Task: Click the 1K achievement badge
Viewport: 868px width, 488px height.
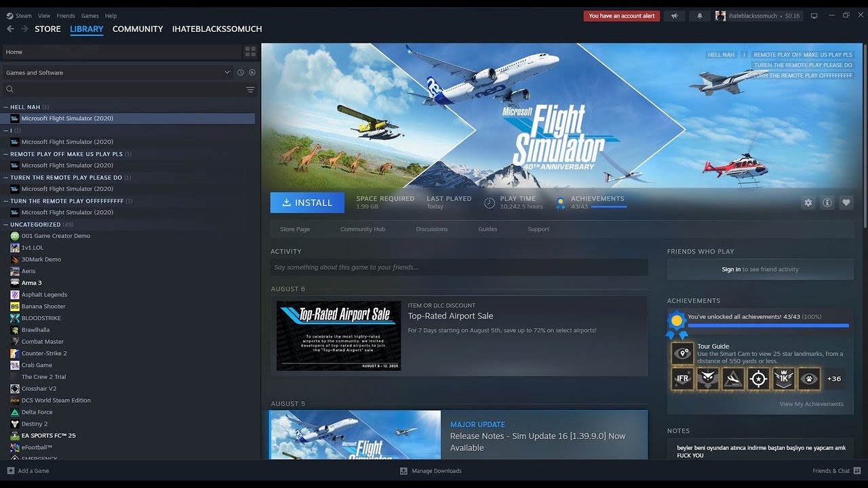Action: point(783,379)
